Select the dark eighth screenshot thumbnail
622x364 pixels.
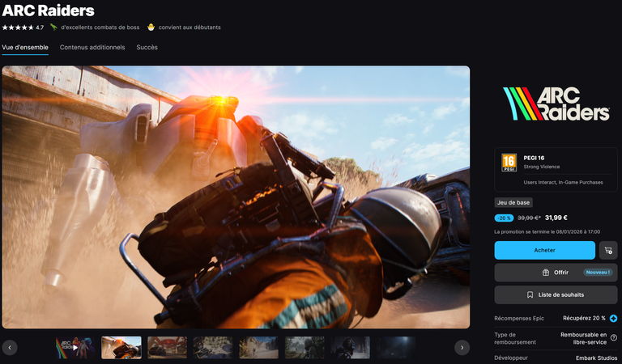coord(396,347)
